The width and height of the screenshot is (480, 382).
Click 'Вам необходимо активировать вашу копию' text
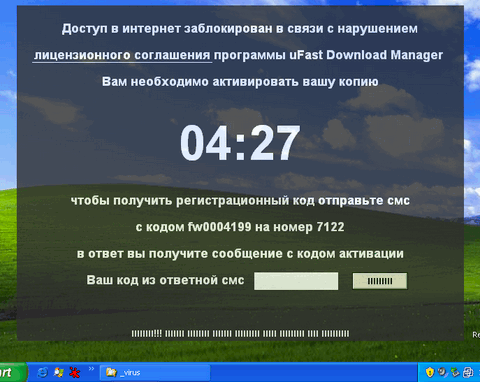[240, 82]
